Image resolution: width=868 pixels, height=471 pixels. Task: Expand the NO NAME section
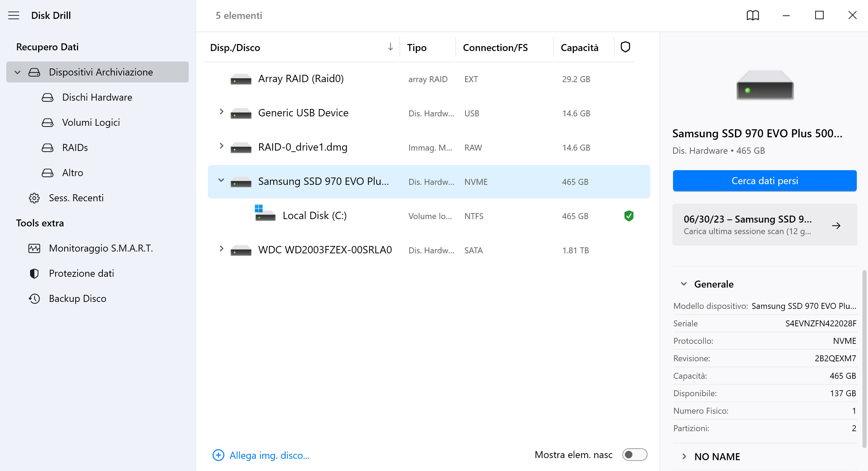684,456
